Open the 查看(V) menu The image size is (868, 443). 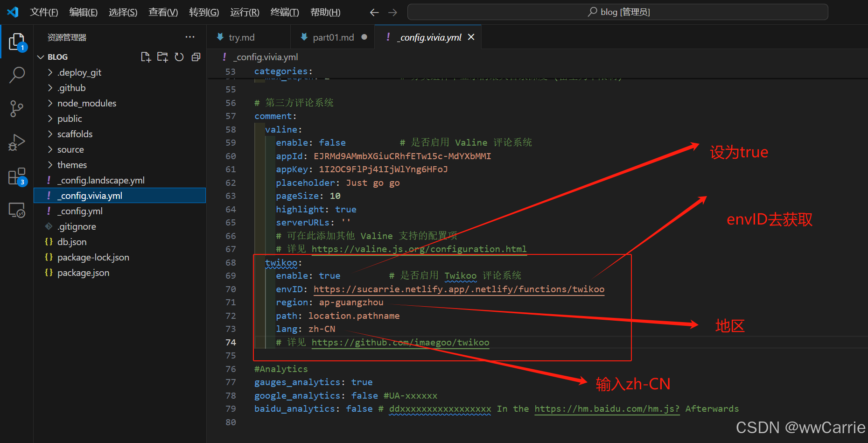coord(163,12)
